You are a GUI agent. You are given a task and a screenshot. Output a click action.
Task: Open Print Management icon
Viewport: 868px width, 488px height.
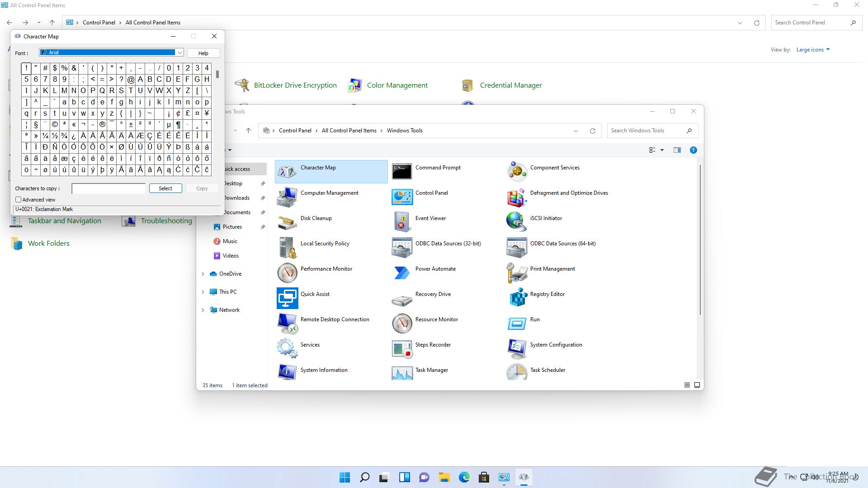517,273
